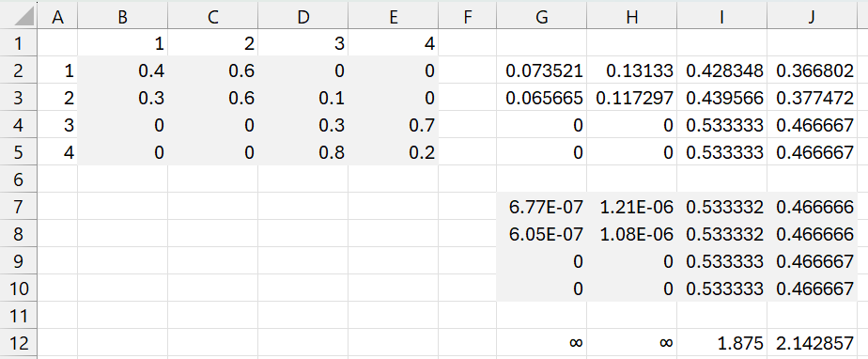This screenshot has width=868, height=359.
Task: Click cell A5 containing label 4
Action: click(57, 151)
